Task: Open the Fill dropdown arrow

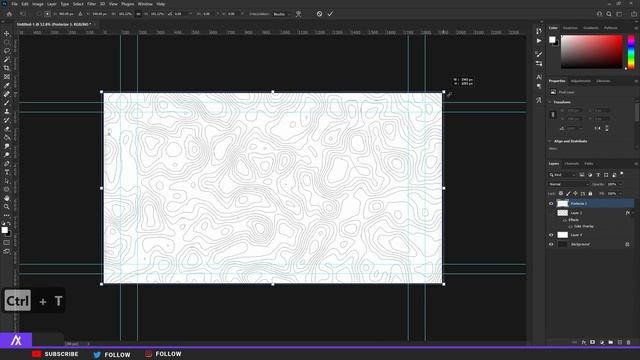Action: (620, 193)
